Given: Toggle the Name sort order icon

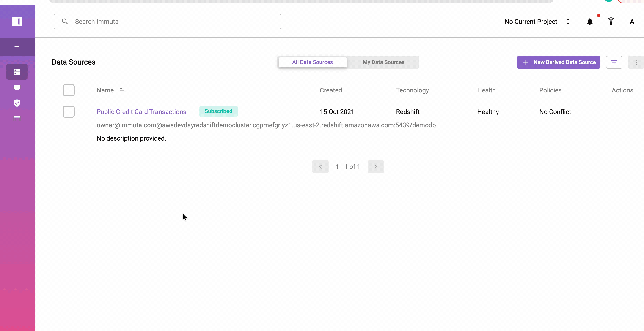Looking at the screenshot, I should pos(123,90).
